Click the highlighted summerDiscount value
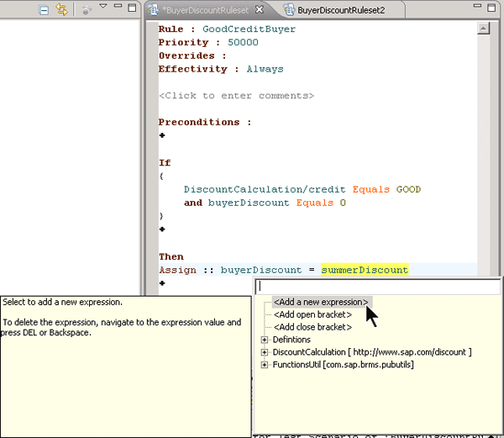This screenshot has height=438, width=504. tap(364, 270)
